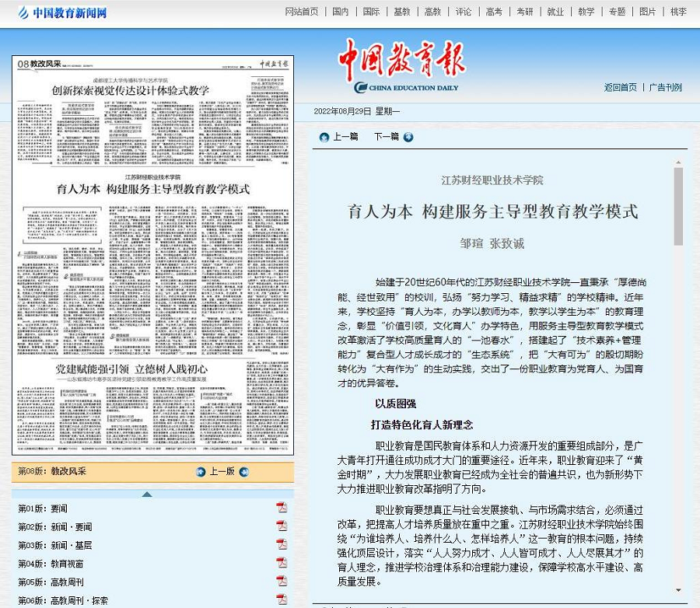Click the 第08版：教改风采 label
The width and height of the screenshot is (700, 608).
coord(52,471)
